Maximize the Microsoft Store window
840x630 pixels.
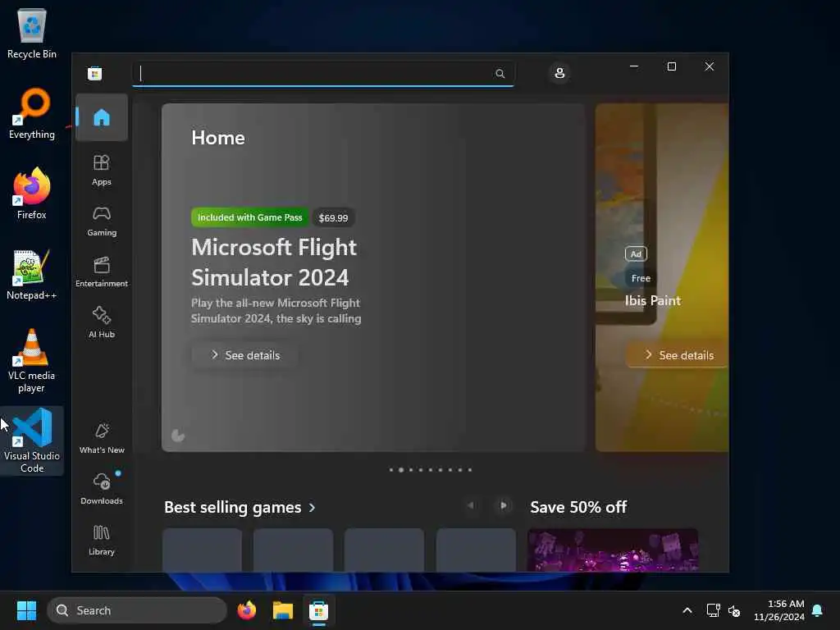(672, 66)
